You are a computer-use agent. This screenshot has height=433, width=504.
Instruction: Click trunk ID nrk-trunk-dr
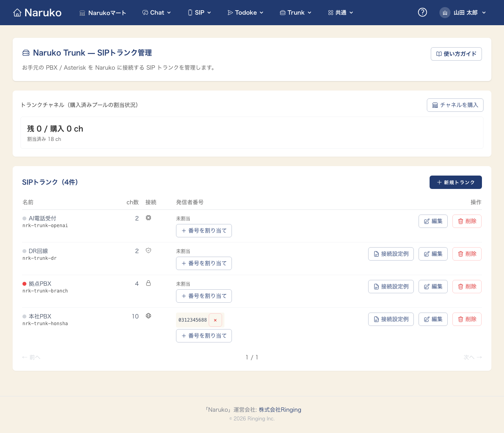coord(39,258)
